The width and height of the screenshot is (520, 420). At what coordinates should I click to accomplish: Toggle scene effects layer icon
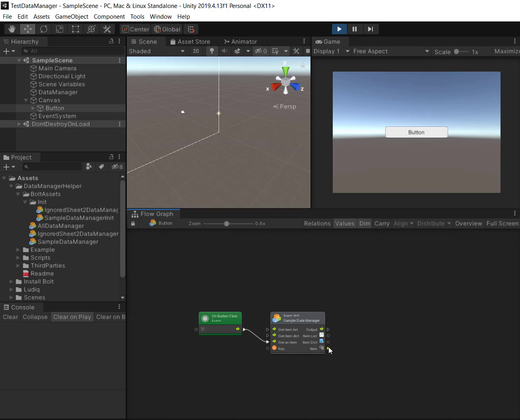[237, 51]
